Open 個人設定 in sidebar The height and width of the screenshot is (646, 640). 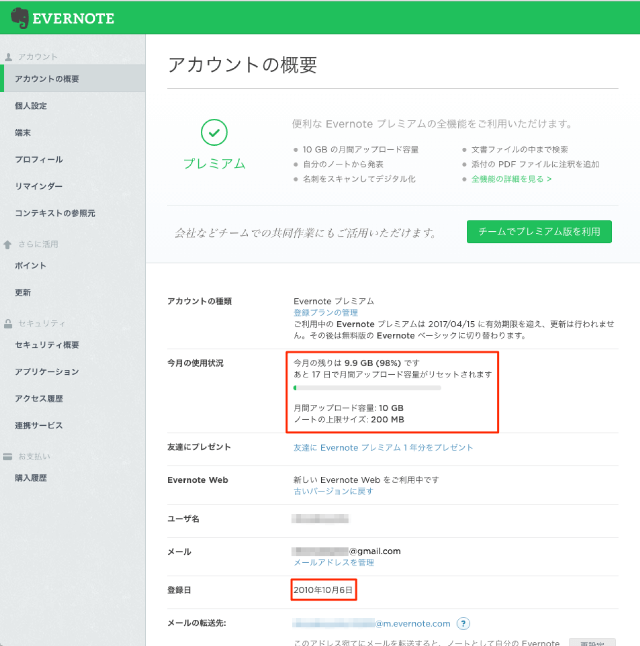pyautogui.click(x=30, y=105)
